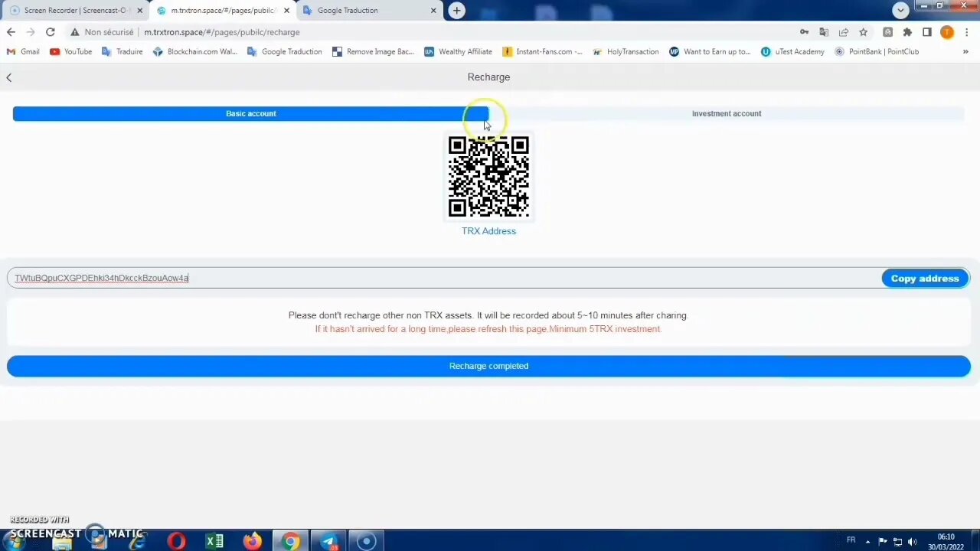Viewport: 980px width, 551px height.
Task: Open a new tab with the plus button
Action: [456, 10]
